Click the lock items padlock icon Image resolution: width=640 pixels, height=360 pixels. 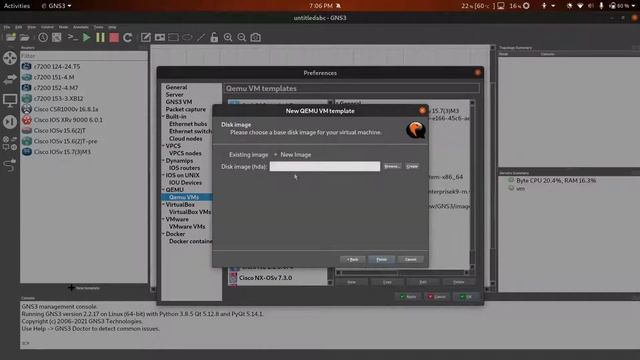(214, 38)
